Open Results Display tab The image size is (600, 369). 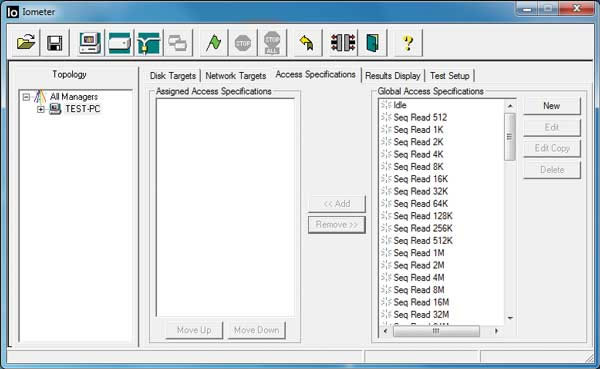393,76
